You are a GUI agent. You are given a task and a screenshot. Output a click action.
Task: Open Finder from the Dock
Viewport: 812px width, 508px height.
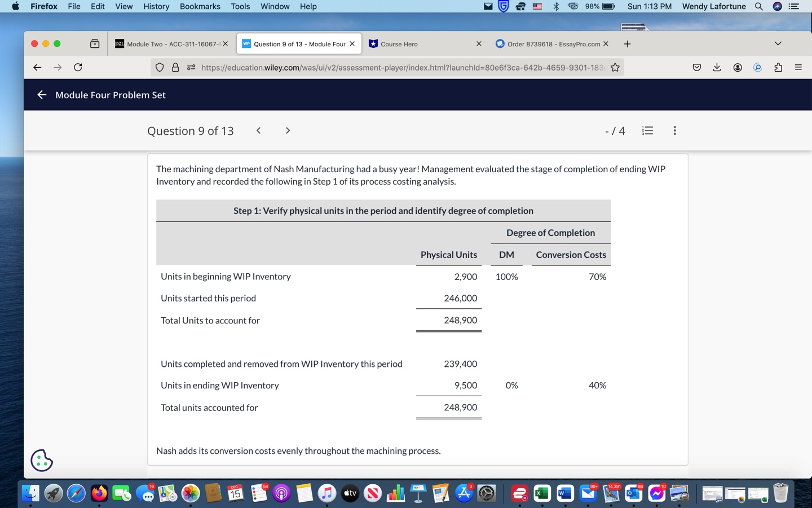30,493
